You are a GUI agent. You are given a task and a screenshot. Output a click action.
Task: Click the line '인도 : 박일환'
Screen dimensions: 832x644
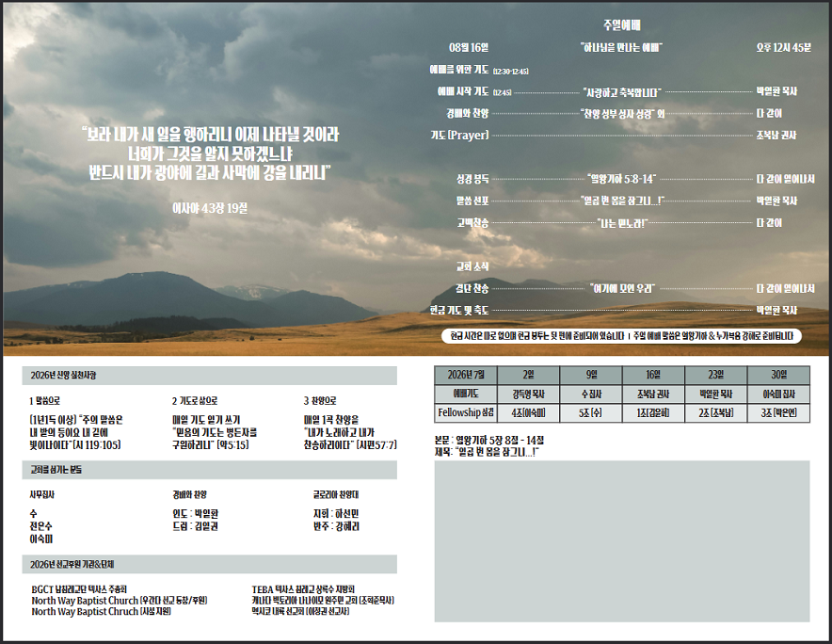(x=195, y=514)
